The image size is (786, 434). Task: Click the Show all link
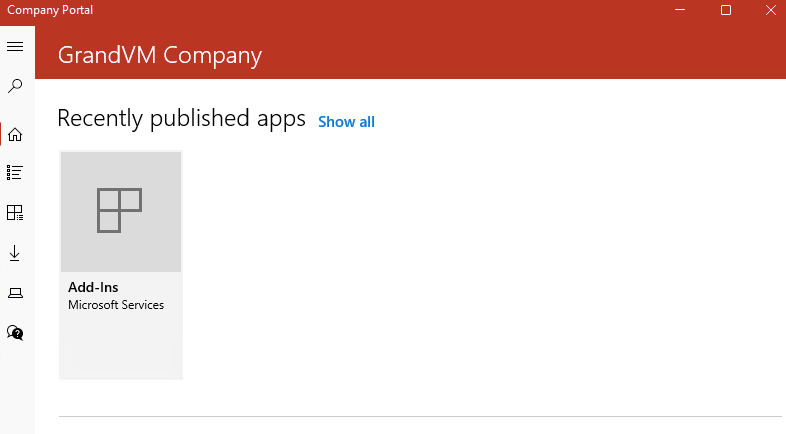346,122
